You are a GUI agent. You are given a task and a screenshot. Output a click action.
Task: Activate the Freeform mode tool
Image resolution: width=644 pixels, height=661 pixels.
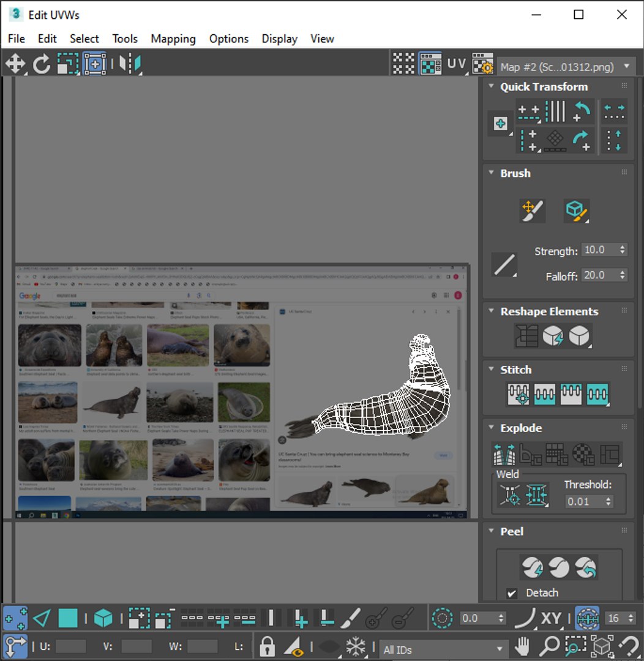coord(95,64)
